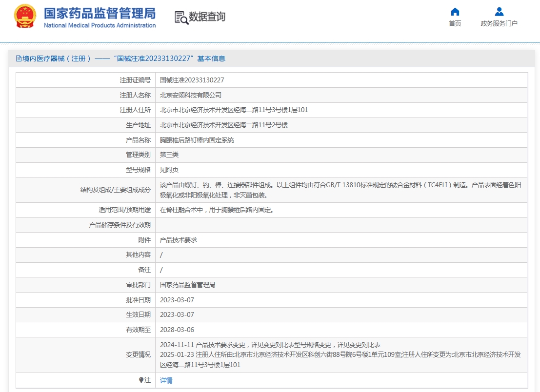The height and width of the screenshot is (392, 540).
Task: Click the 型号规格 row label
Action: 138,170
